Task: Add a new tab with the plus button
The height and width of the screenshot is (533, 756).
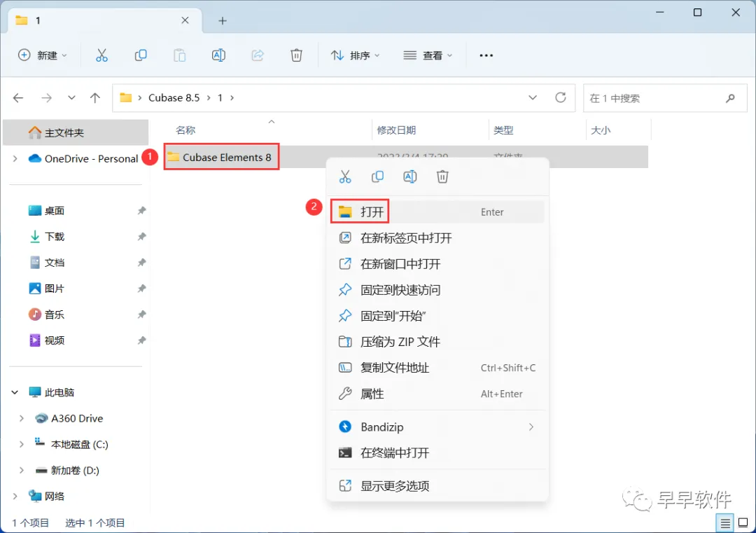Action: [223, 21]
